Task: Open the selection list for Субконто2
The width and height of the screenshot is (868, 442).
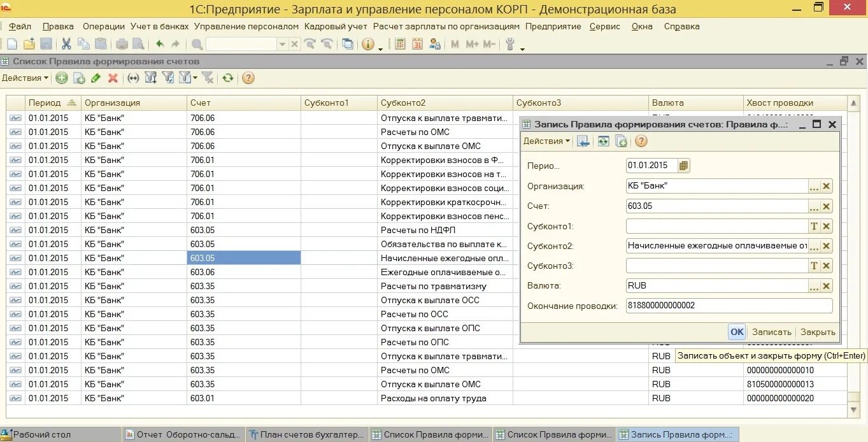Action: click(x=814, y=246)
